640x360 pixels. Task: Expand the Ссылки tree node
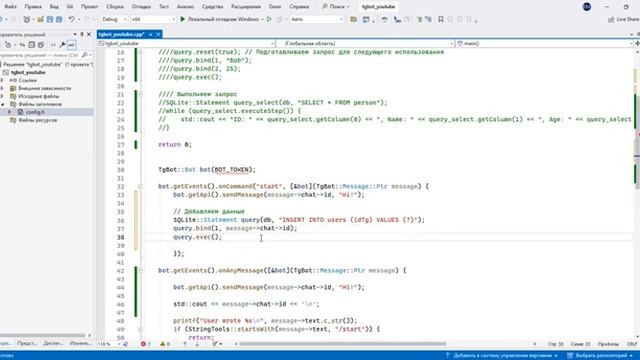pyautogui.click(x=2, y=80)
